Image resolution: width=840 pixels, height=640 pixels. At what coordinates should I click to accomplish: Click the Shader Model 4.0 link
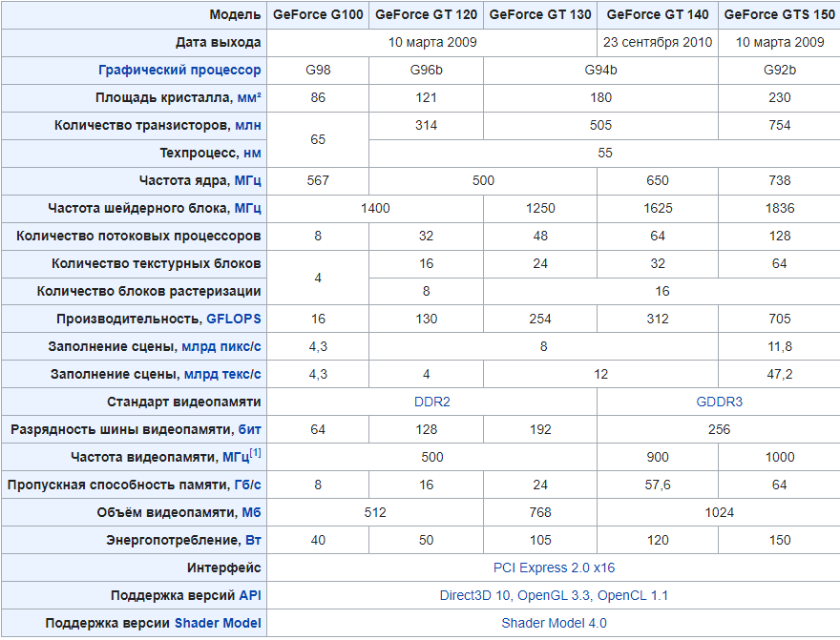click(x=554, y=624)
